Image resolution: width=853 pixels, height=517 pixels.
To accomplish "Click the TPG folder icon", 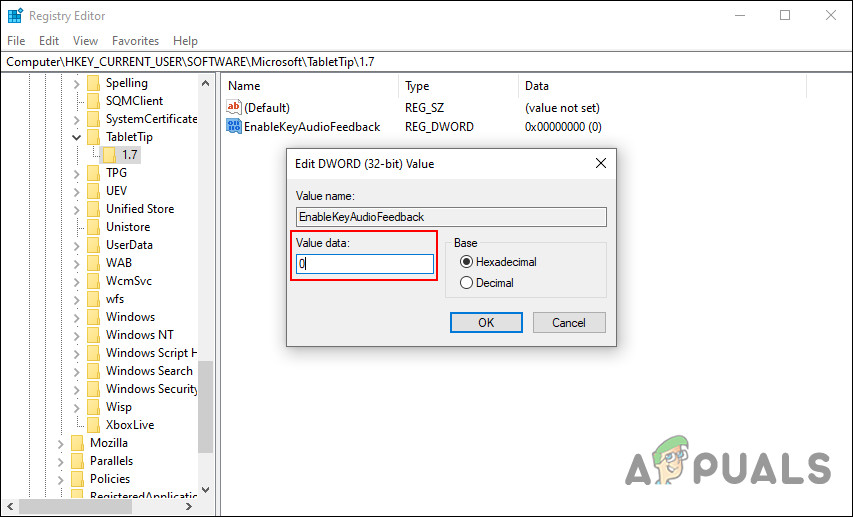I will (94, 173).
